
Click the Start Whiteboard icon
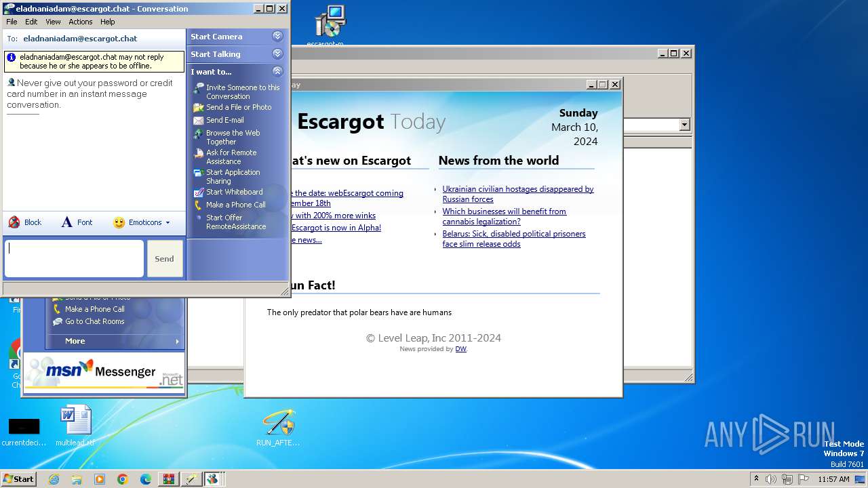(x=198, y=192)
